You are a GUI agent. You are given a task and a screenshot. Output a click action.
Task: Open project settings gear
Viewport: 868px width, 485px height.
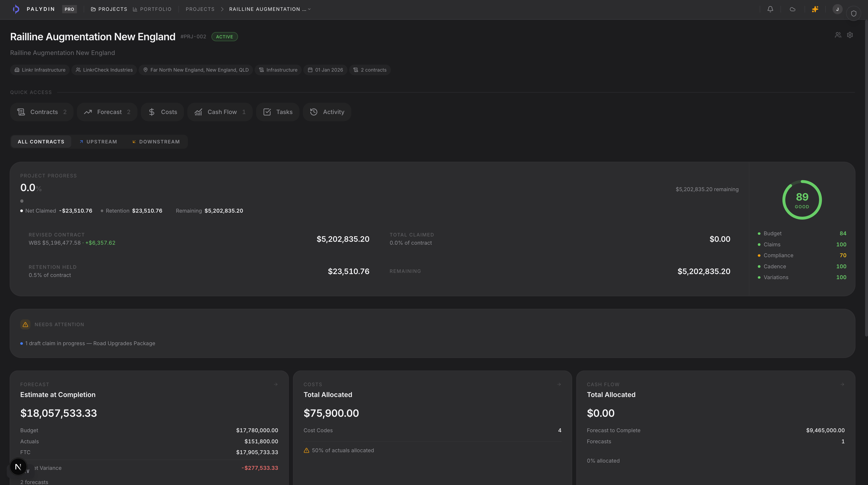[850, 35]
